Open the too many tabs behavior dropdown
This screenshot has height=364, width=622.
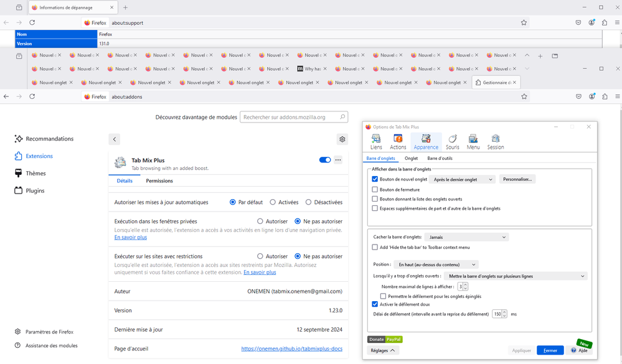click(516, 276)
